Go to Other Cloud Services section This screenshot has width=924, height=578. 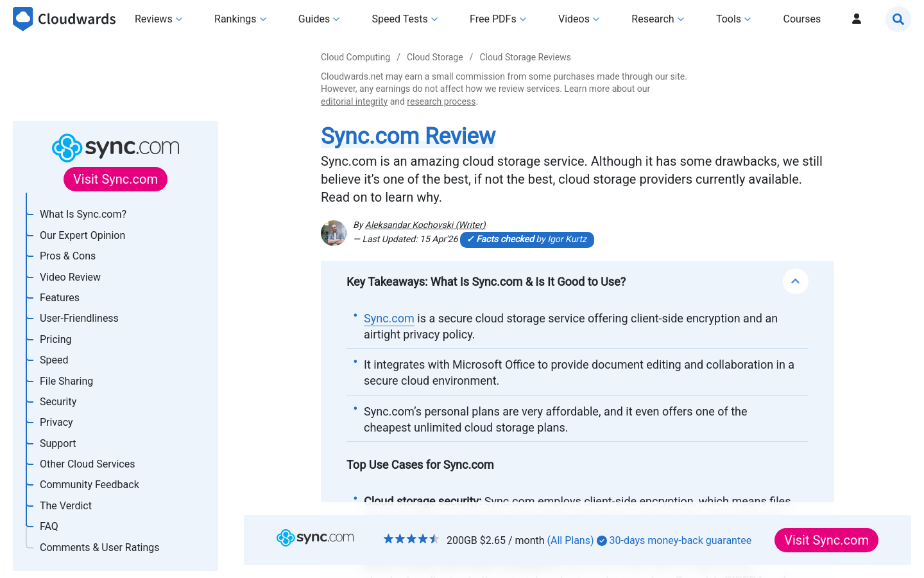87,464
